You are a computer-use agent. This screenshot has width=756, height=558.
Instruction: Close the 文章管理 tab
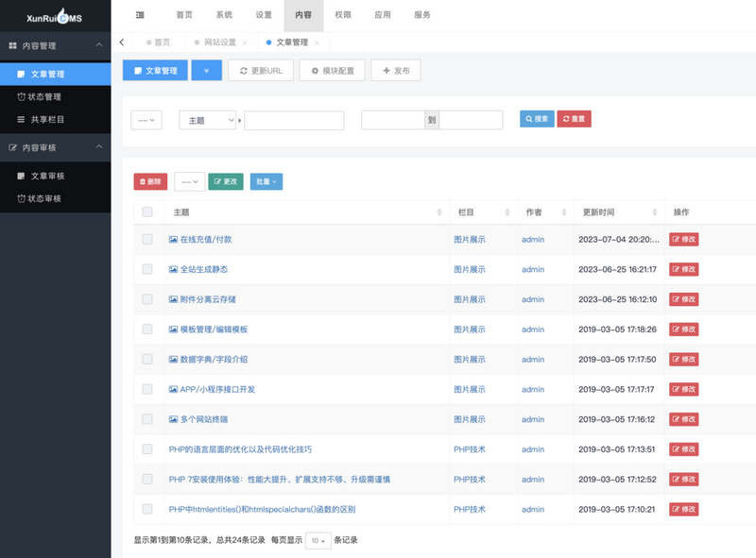(317, 42)
